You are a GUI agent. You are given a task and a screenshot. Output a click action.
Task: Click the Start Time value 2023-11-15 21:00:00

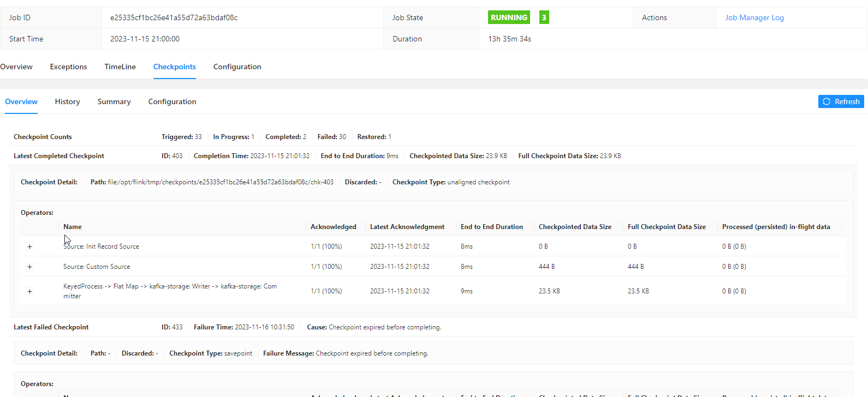click(145, 39)
